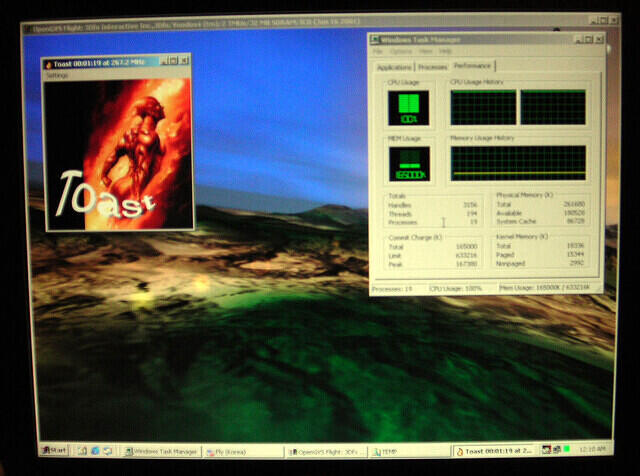Click the Threads row under Totals
This screenshot has height=476, width=640.
click(x=433, y=214)
